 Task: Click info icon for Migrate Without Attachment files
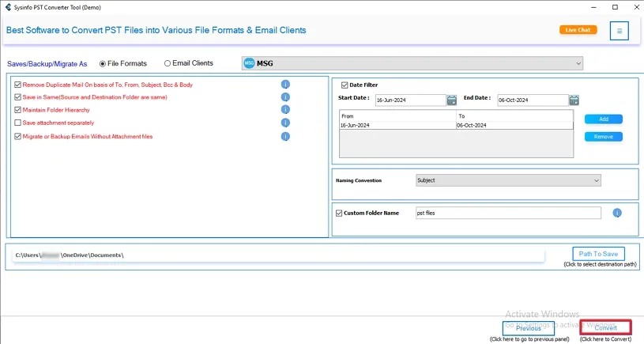tap(285, 136)
